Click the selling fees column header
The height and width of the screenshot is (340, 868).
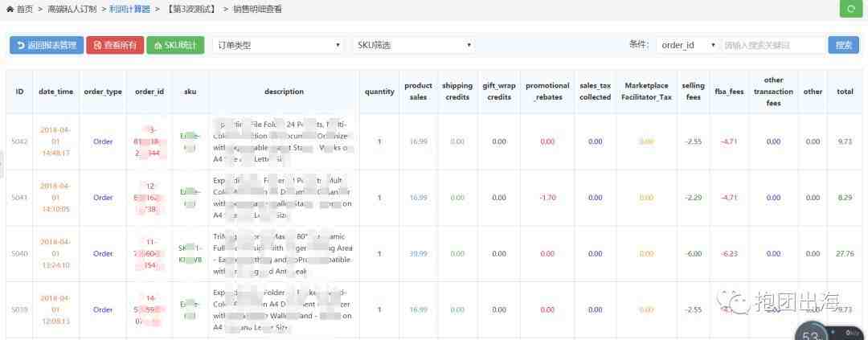coord(693,92)
